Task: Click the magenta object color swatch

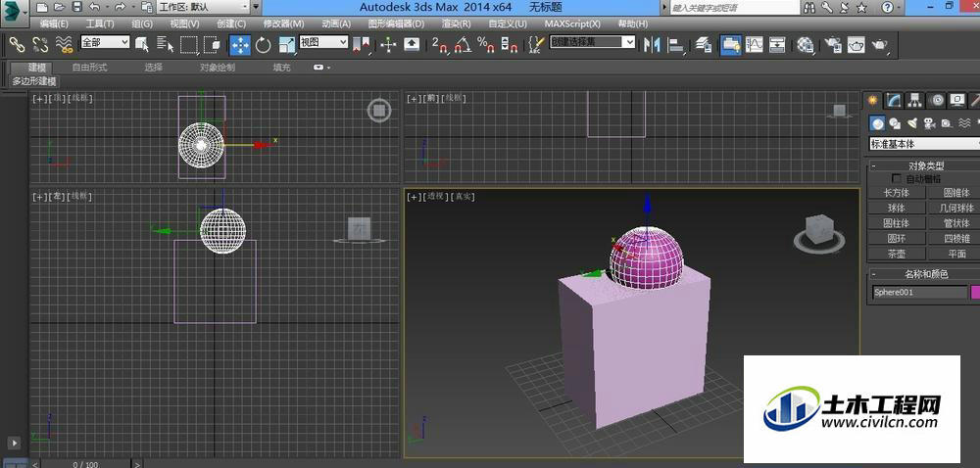Action: [975, 292]
